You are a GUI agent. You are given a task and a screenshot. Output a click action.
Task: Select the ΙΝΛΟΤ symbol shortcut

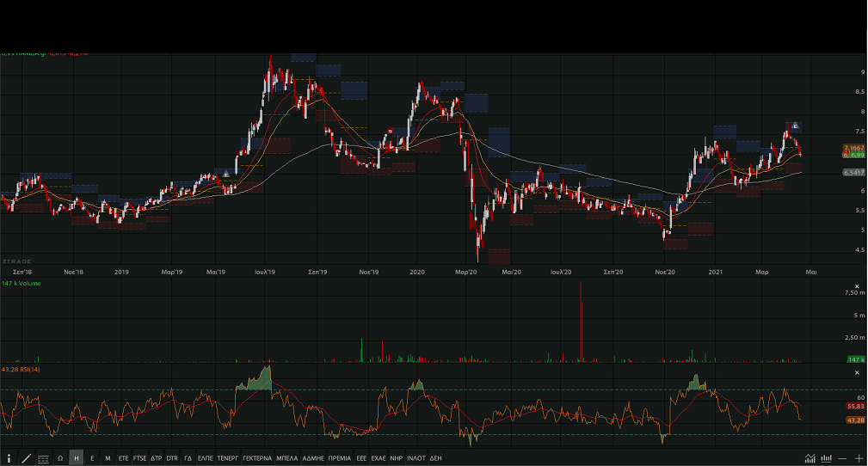click(x=416, y=458)
